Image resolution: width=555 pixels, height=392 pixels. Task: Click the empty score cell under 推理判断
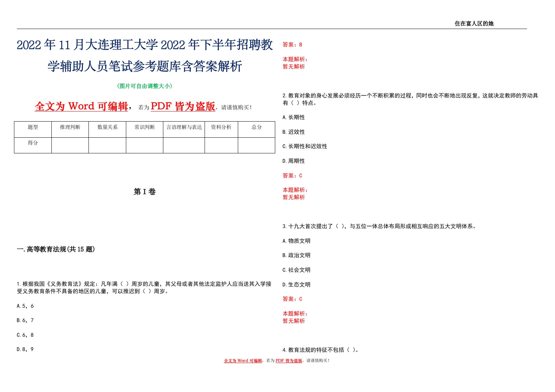70,145
